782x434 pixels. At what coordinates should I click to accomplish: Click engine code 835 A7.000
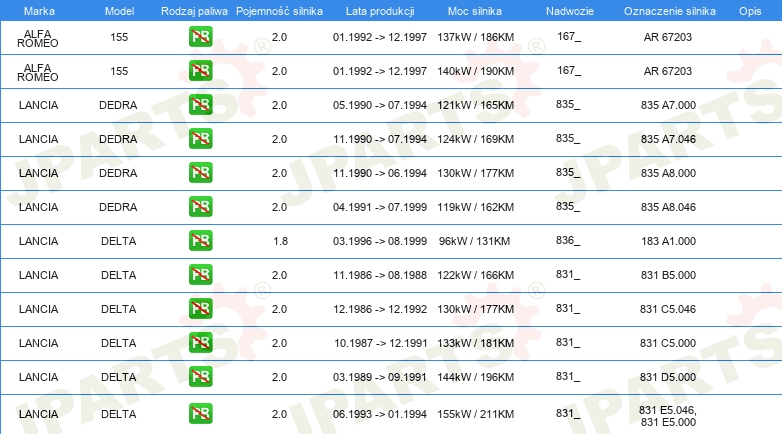coord(668,105)
